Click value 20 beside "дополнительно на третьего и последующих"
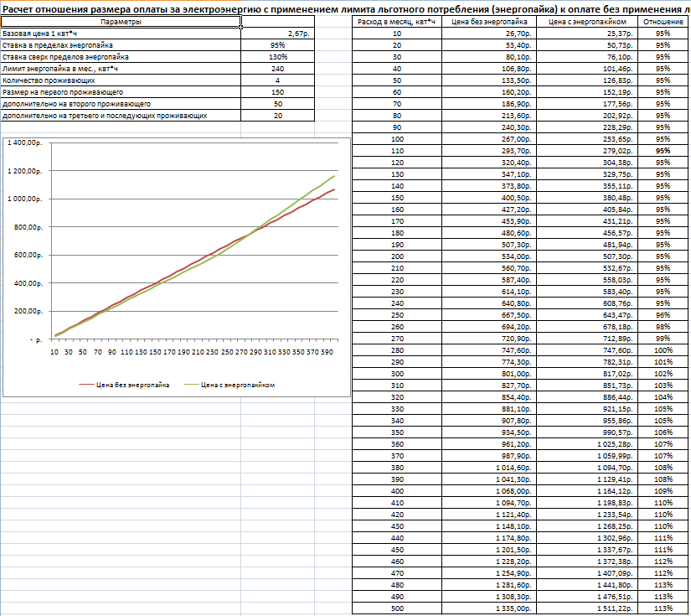 pos(277,116)
